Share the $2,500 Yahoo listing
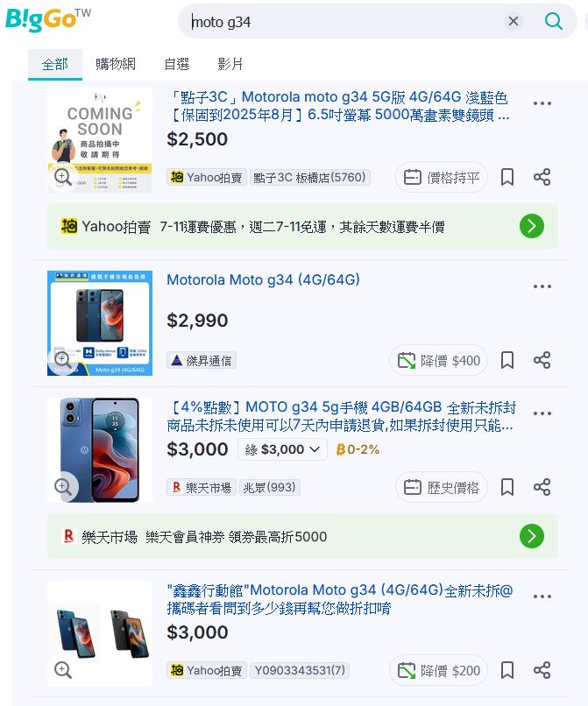588x706 pixels. 542,177
